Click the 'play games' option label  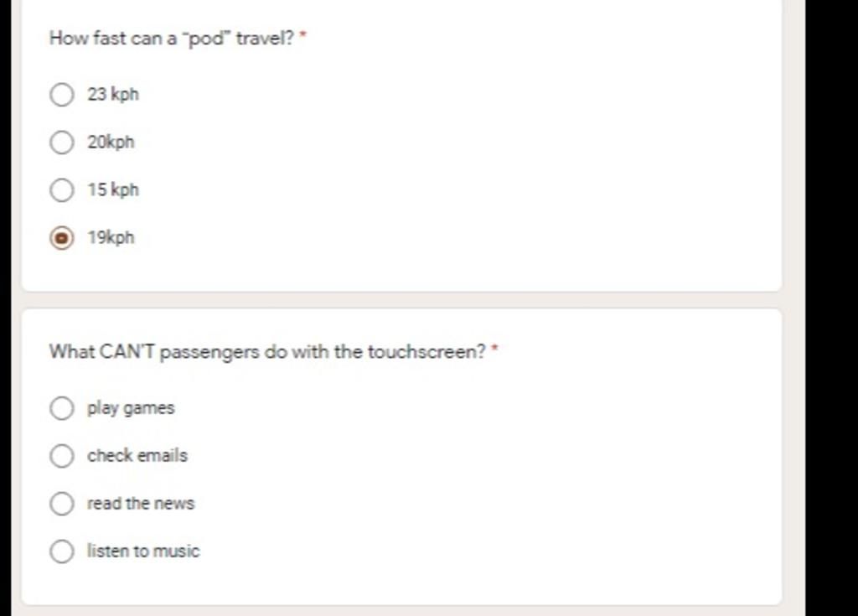point(131,408)
